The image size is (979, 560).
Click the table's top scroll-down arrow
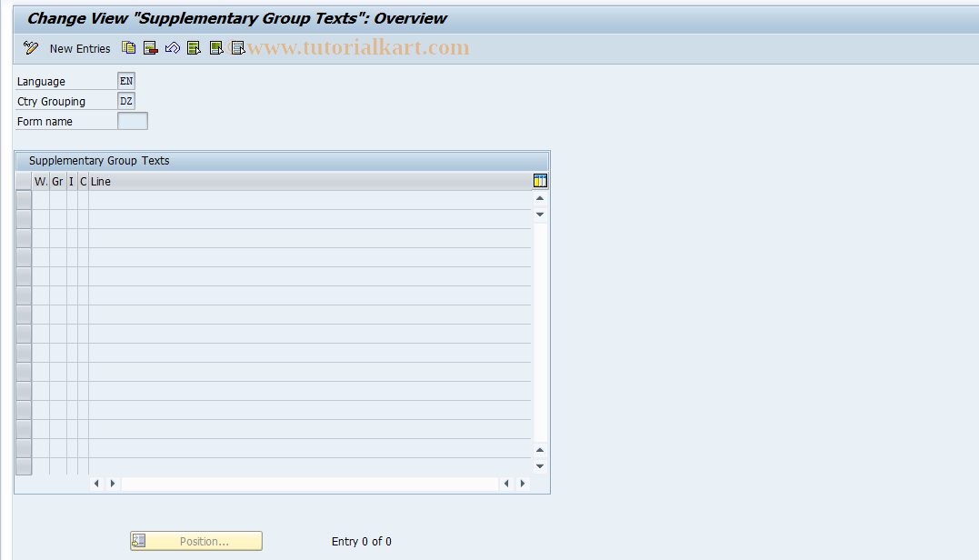(540, 215)
